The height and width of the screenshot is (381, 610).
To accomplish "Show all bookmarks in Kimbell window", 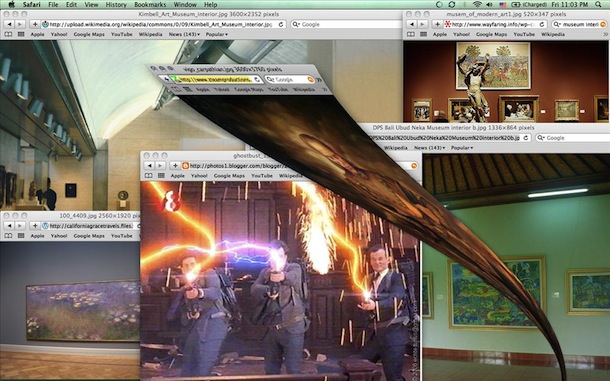I will click(x=8, y=34).
